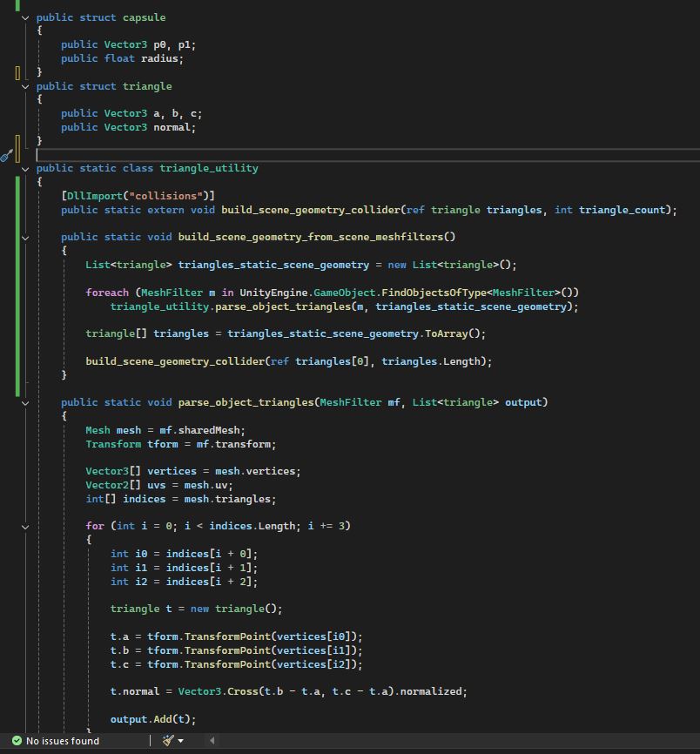Viewport: 700px width, 754px height.
Task: Click the screwdriver quick actions icon
Action: point(7,155)
